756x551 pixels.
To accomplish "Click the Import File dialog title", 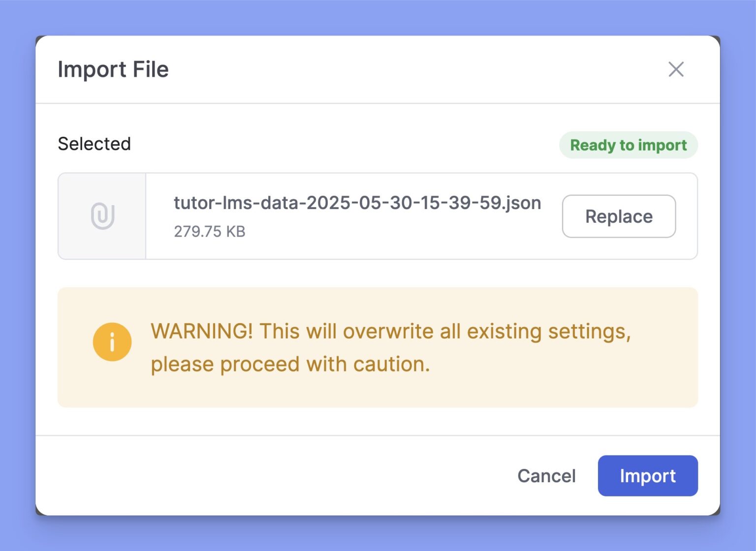I will 113,69.
